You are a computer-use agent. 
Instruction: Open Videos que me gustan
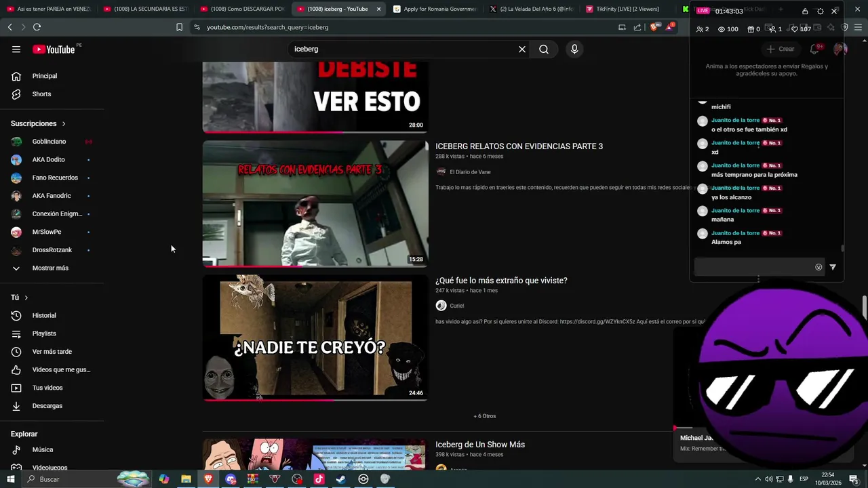(61, 370)
